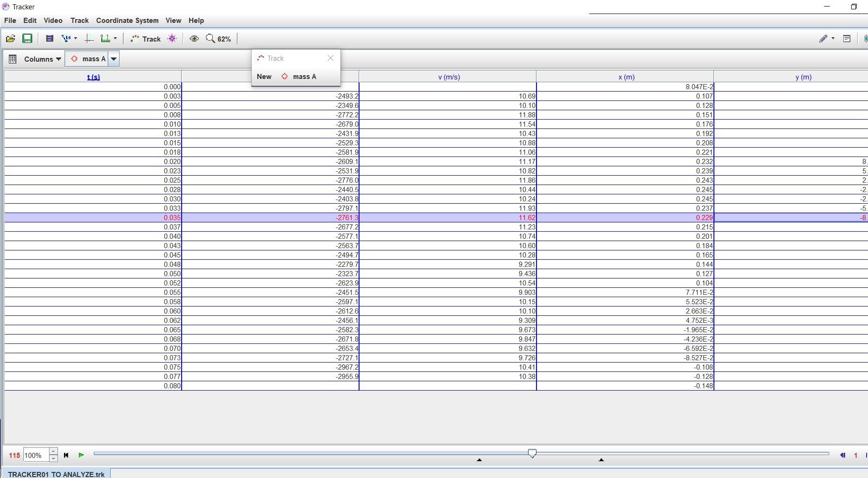Click the video frame slider thumb
Image resolution: width=868 pixels, height=478 pixels.
tap(532, 453)
